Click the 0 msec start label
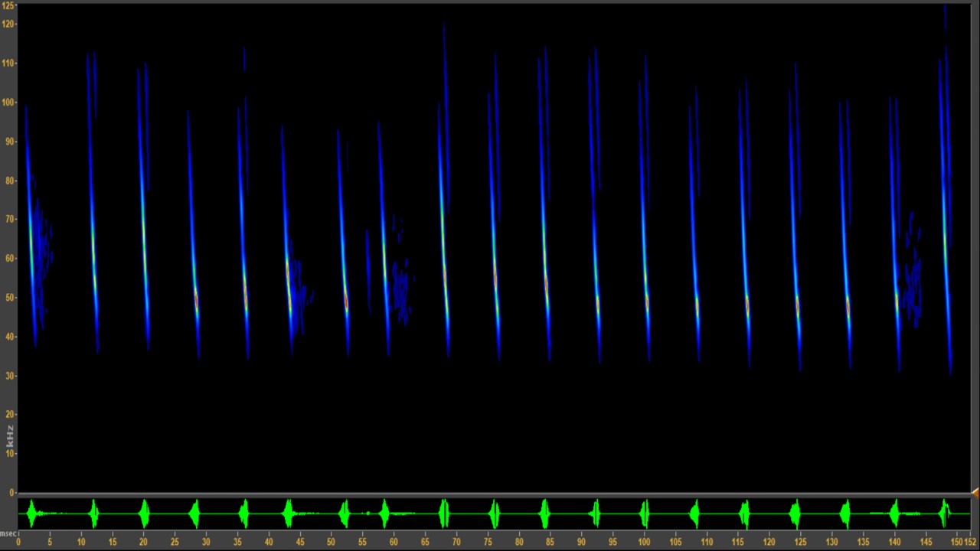Viewport: 980px width, 551px height. point(18,542)
